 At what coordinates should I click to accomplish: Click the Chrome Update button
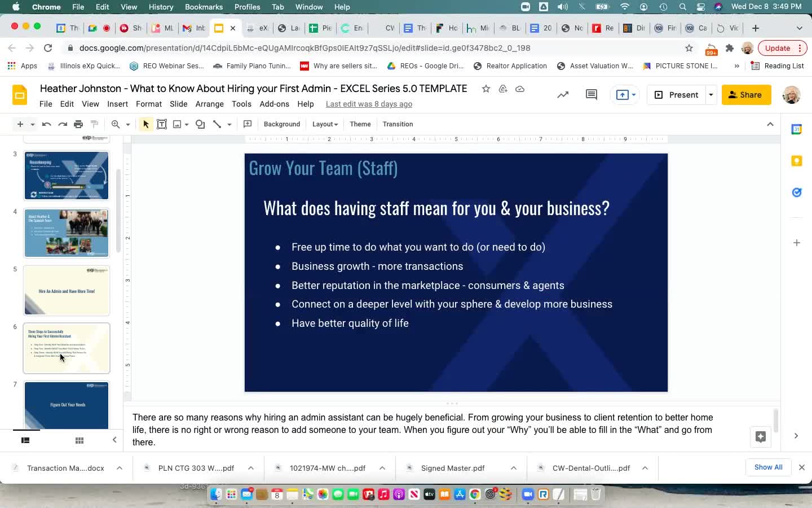coord(782,48)
